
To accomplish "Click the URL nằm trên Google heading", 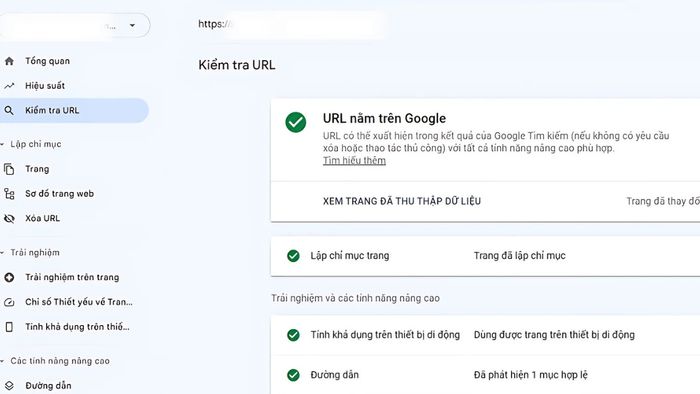I will pyautogui.click(x=384, y=118).
